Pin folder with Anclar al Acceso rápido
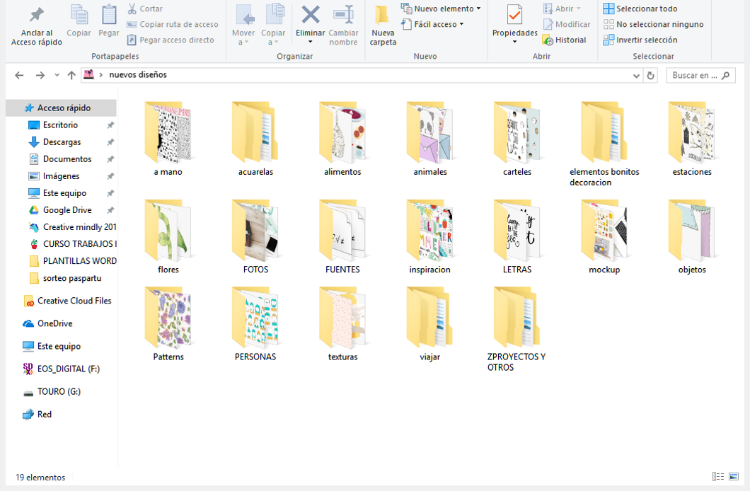This screenshot has height=491, width=750. tap(36, 26)
